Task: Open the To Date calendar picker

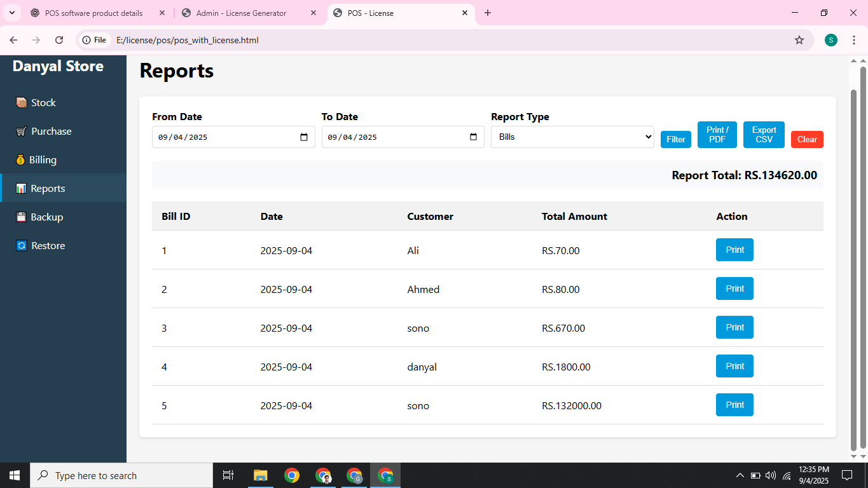Action: [x=473, y=137]
